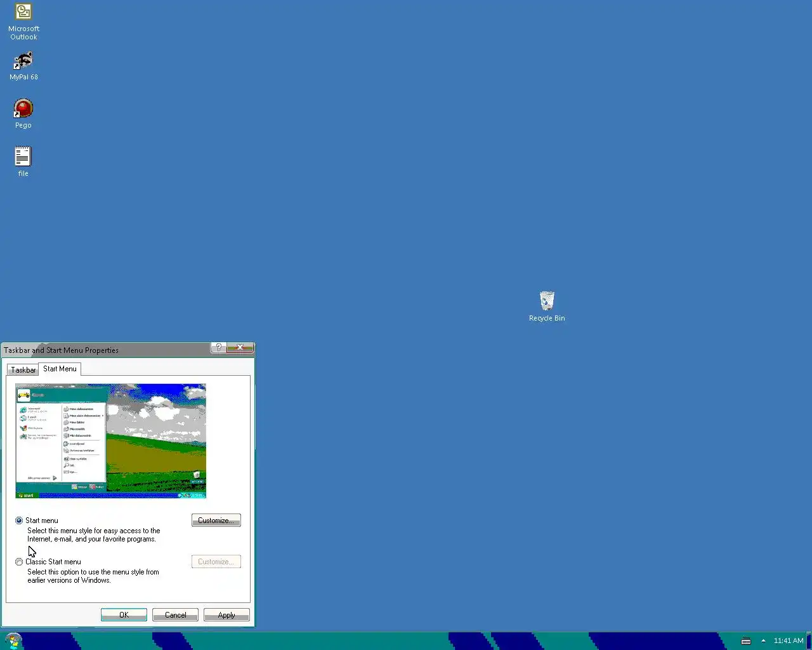Select the text document named file
This screenshot has width=812, height=650.
tap(23, 162)
